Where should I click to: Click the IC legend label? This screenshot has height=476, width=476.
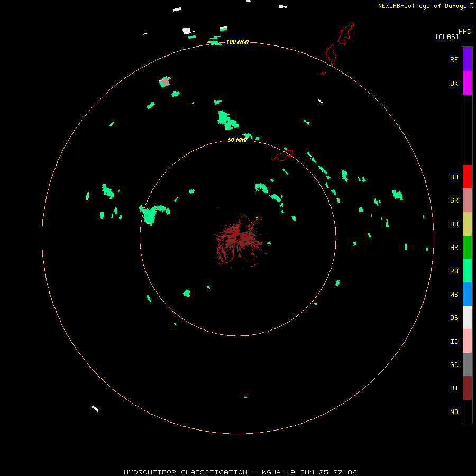click(x=454, y=342)
